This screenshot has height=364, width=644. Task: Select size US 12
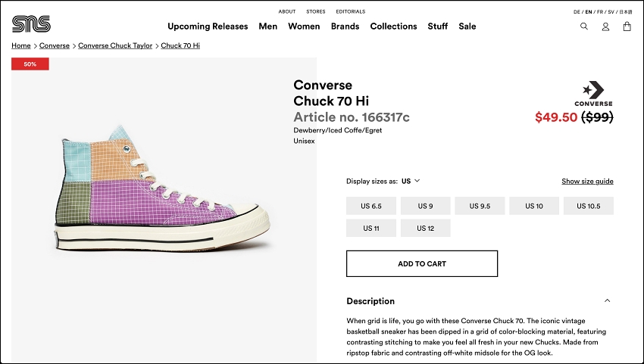[425, 229]
